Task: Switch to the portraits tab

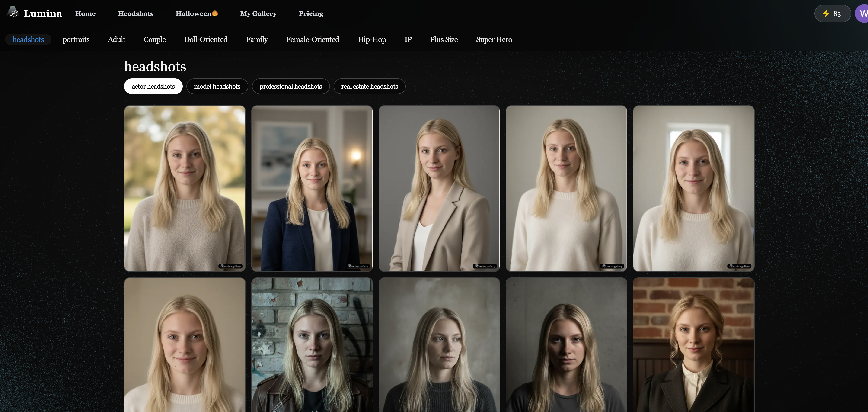Action: 76,39
